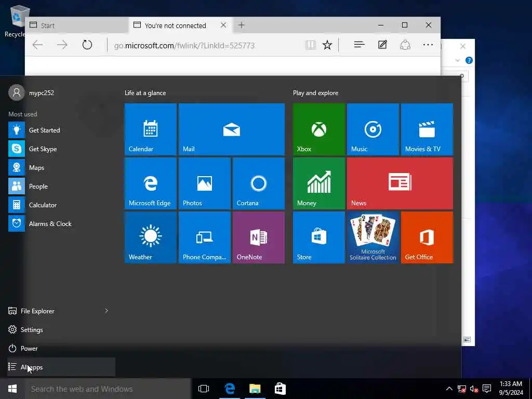Click the Edge Share icon
Viewport: 532px width, 399px height.
point(405,45)
